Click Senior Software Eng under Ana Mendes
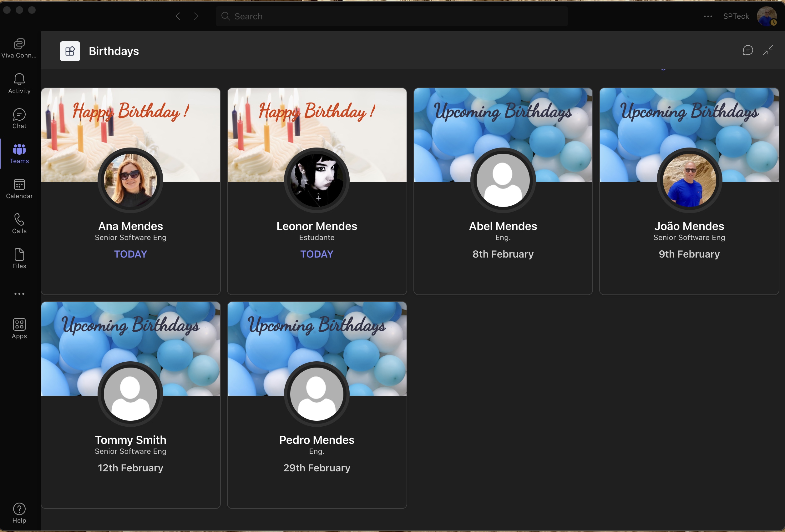This screenshot has width=785, height=532. [131, 237]
